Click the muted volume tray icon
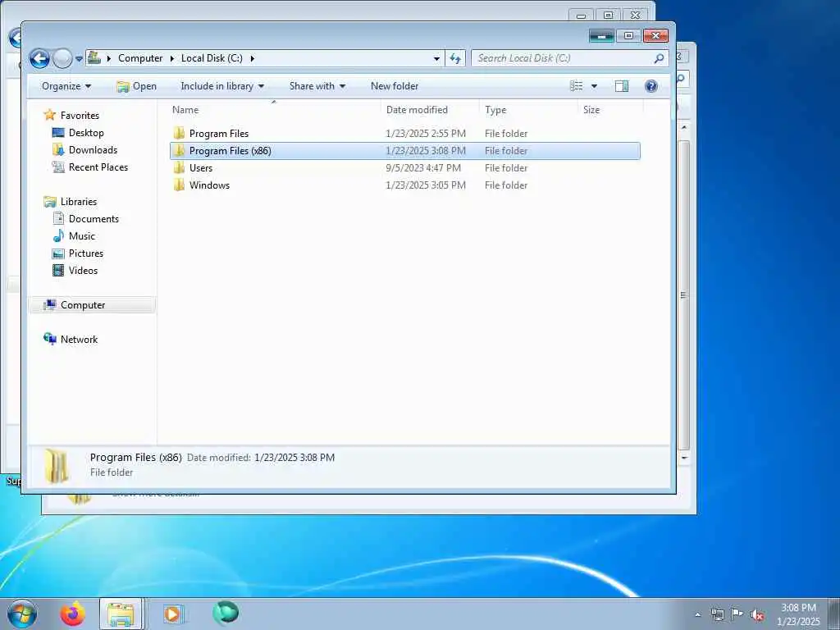Image resolution: width=840 pixels, height=630 pixels. pos(757,614)
